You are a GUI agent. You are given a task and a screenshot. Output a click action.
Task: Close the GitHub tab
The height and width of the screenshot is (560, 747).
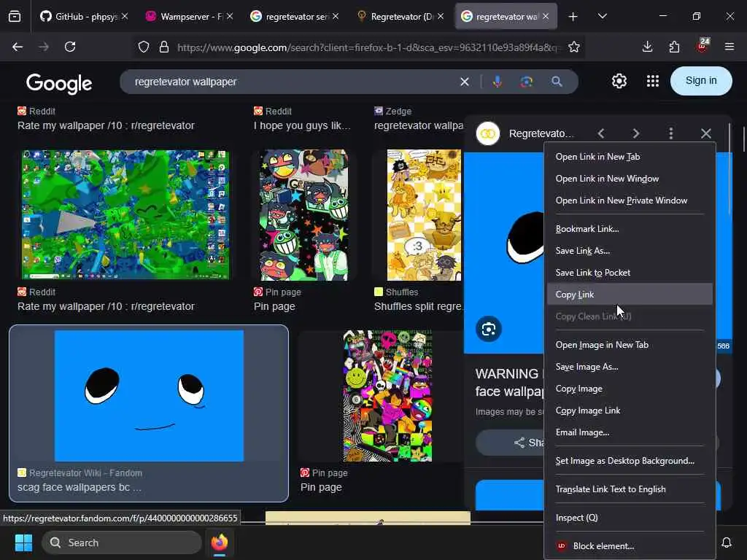(125, 17)
